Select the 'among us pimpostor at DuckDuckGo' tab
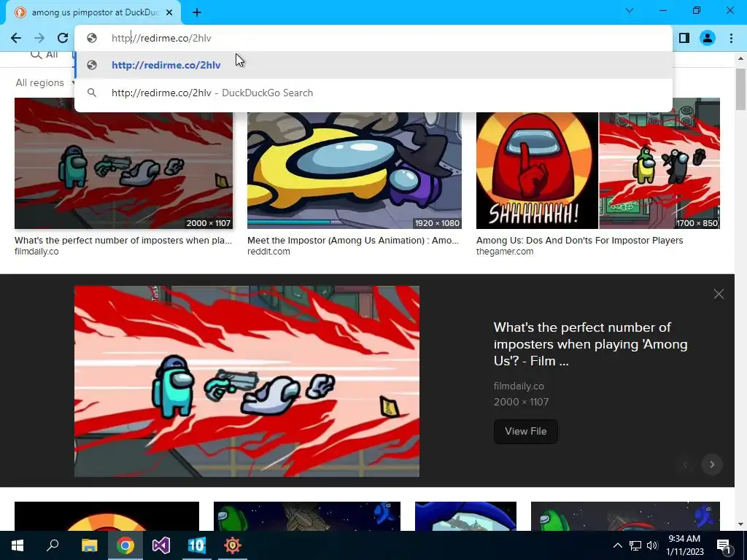Image resolution: width=747 pixels, height=560 pixels. pos(93,12)
